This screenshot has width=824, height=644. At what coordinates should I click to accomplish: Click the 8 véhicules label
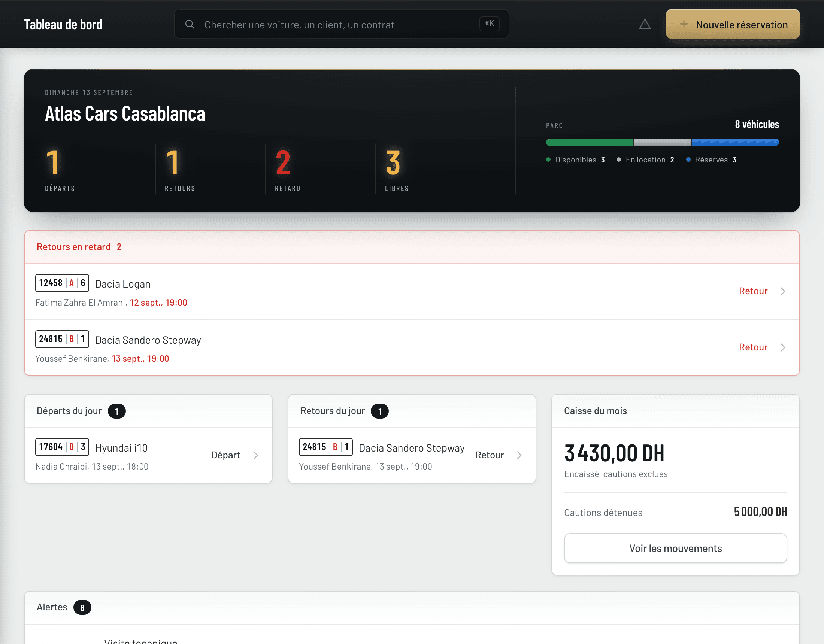click(757, 125)
